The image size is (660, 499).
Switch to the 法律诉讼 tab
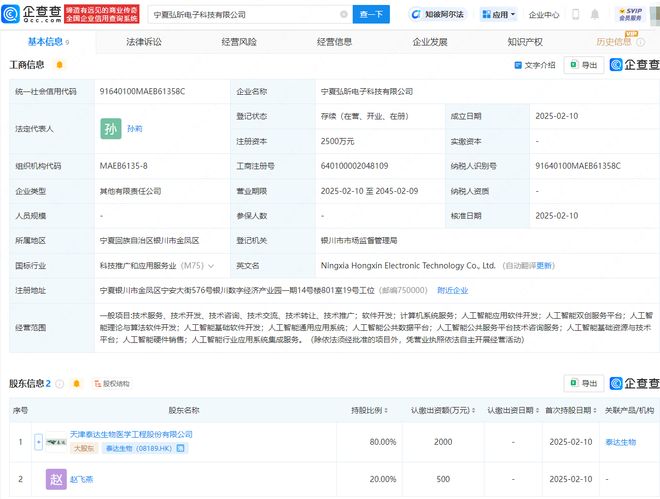[x=144, y=42]
